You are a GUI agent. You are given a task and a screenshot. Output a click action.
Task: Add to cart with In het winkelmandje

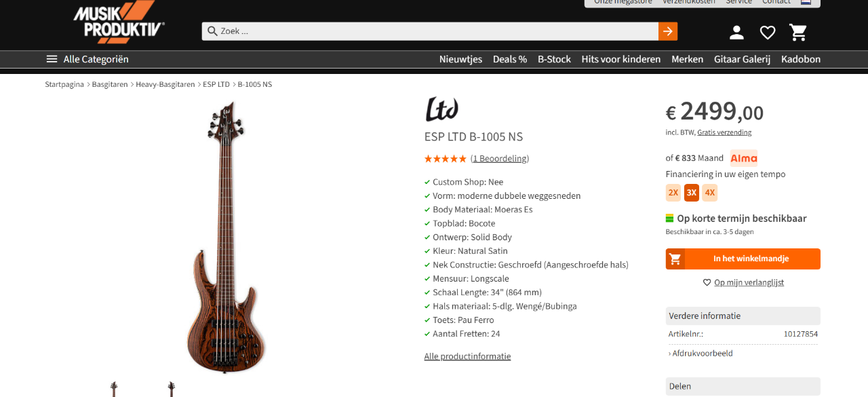click(x=743, y=259)
